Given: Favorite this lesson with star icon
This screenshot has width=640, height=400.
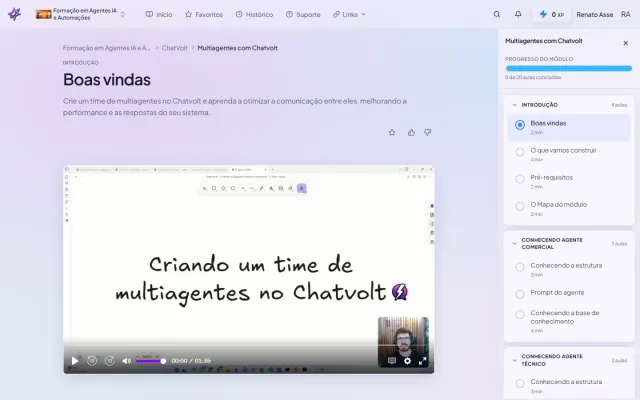Looking at the screenshot, I should point(392,132).
